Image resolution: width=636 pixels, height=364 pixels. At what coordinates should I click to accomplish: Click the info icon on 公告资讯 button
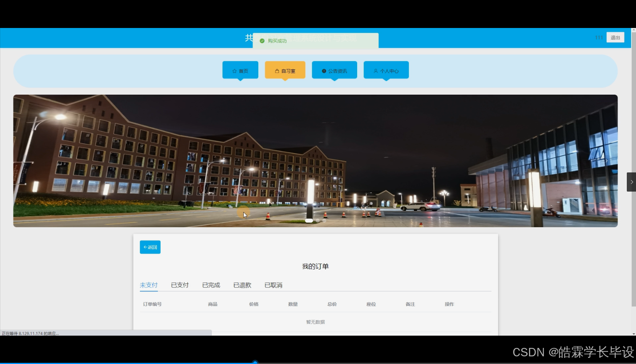click(x=324, y=71)
